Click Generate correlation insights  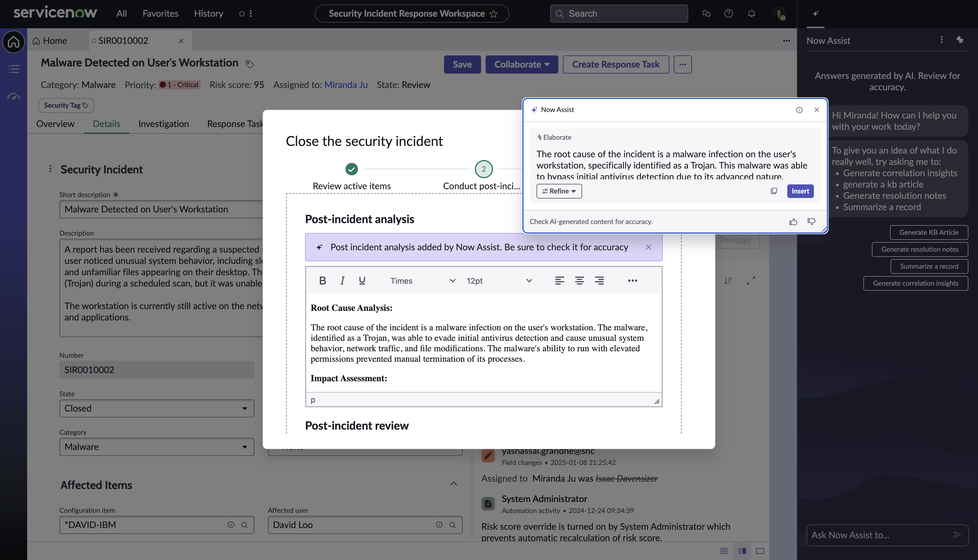point(915,283)
